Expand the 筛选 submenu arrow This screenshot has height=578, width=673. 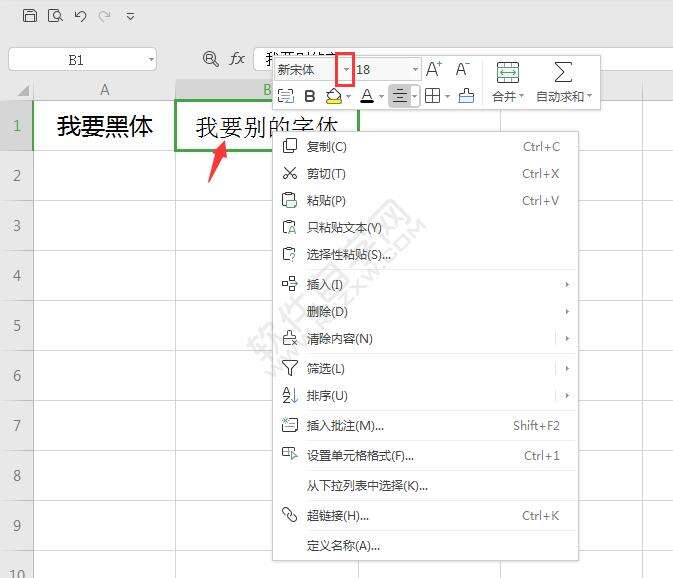coord(567,369)
